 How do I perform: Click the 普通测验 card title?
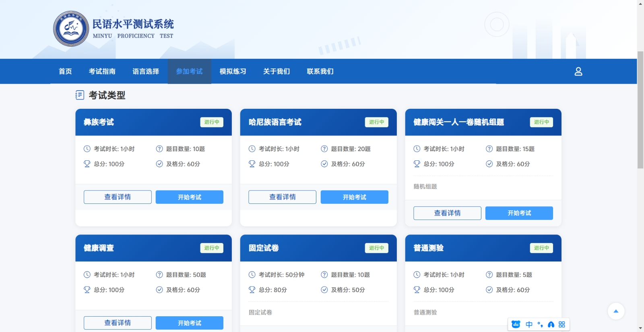[x=428, y=248]
